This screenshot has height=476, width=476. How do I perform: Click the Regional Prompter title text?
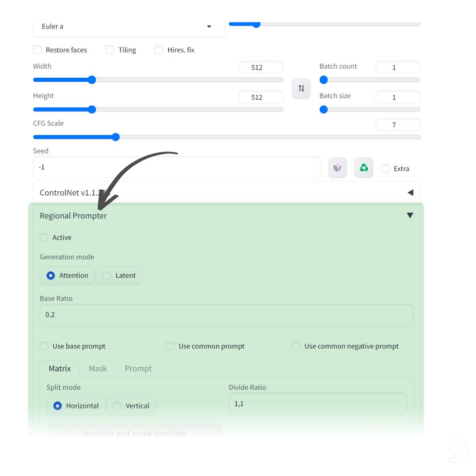73,216
